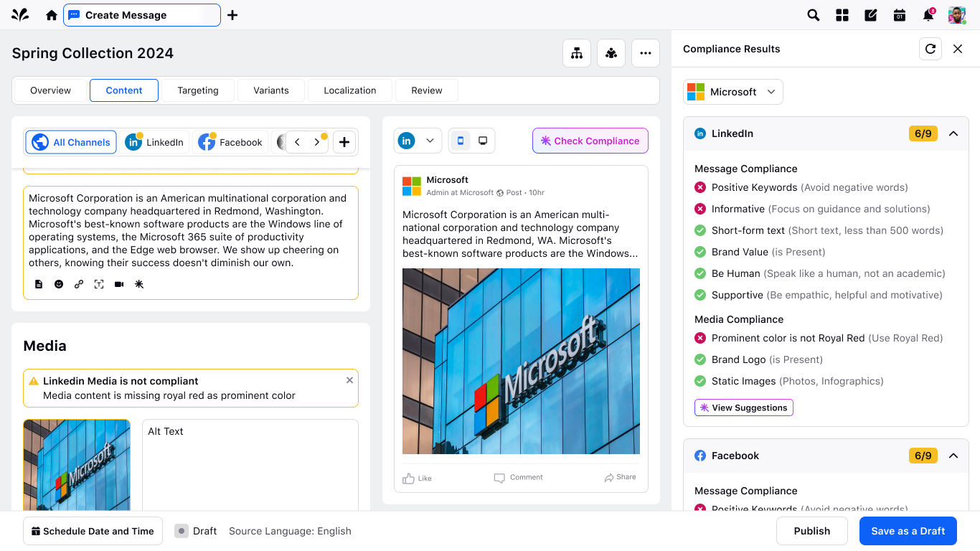Switch to the Targeting tab
The height and width of the screenshot is (551, 980).
point(198,90)
